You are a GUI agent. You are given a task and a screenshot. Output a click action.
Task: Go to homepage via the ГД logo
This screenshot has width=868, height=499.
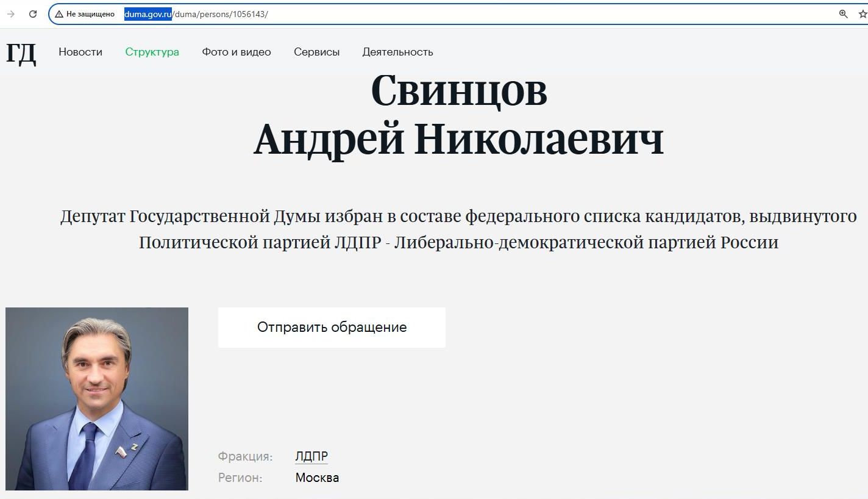point(21,53)
